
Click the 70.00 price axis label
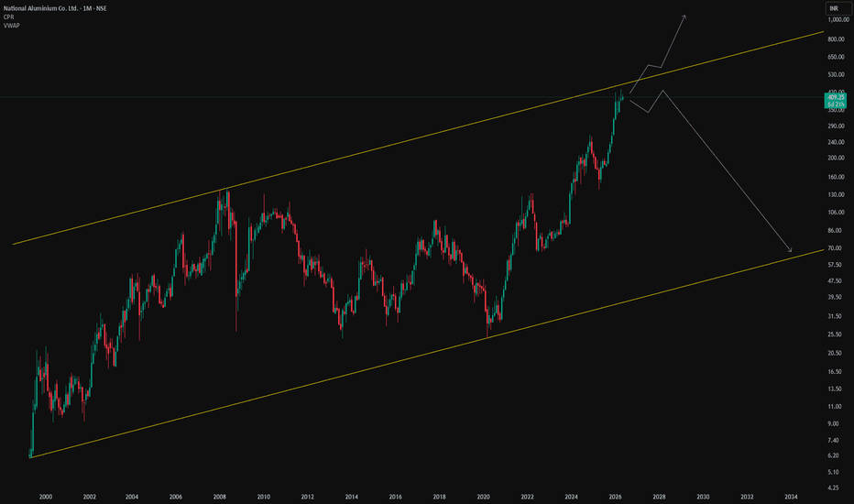point(835,248)
